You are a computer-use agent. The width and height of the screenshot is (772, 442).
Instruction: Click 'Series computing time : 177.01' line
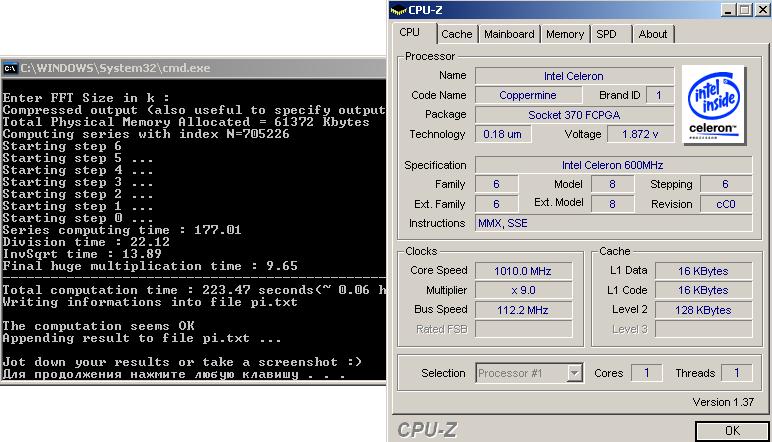[122, 230]
